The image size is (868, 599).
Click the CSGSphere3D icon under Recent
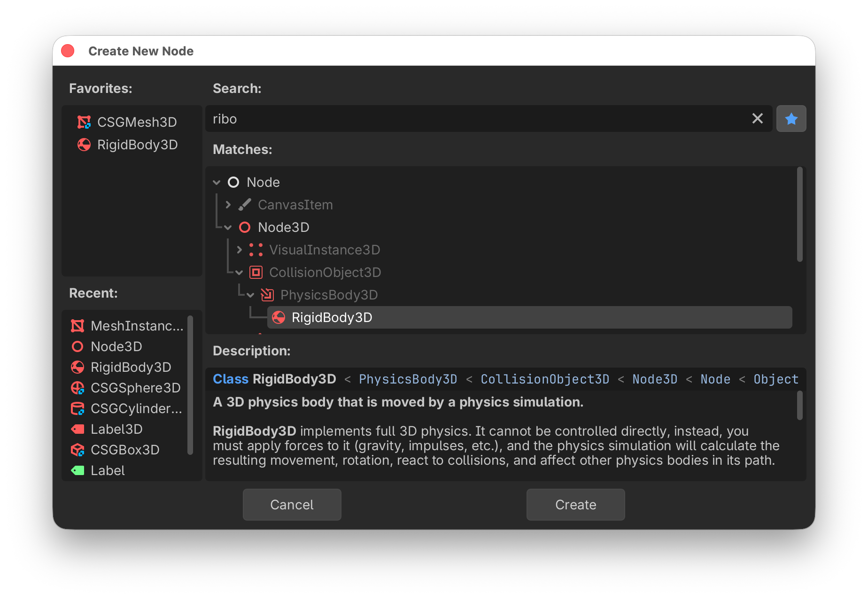77,388
